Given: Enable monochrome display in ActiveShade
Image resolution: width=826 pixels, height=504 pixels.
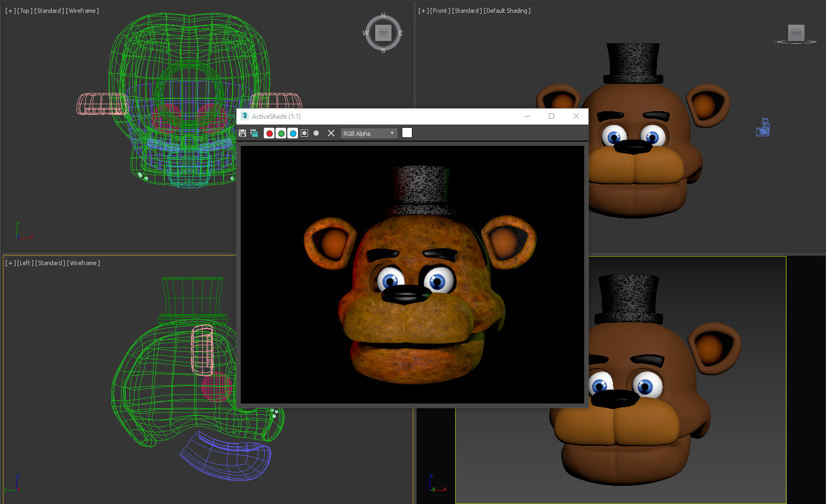Looking at the screenshot, I should pyautogui.click(x=316, y=133).
